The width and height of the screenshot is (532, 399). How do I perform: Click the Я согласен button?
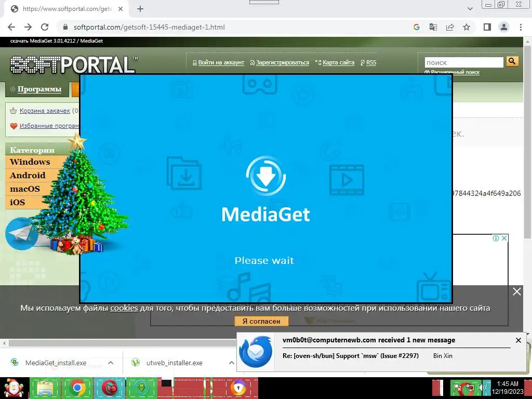261,321
